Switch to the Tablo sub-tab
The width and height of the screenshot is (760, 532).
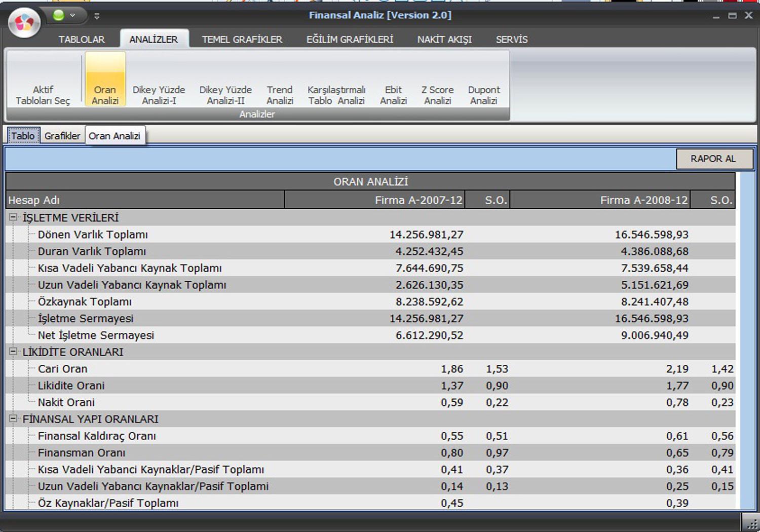pyautogui.click(x=23, y=136)
